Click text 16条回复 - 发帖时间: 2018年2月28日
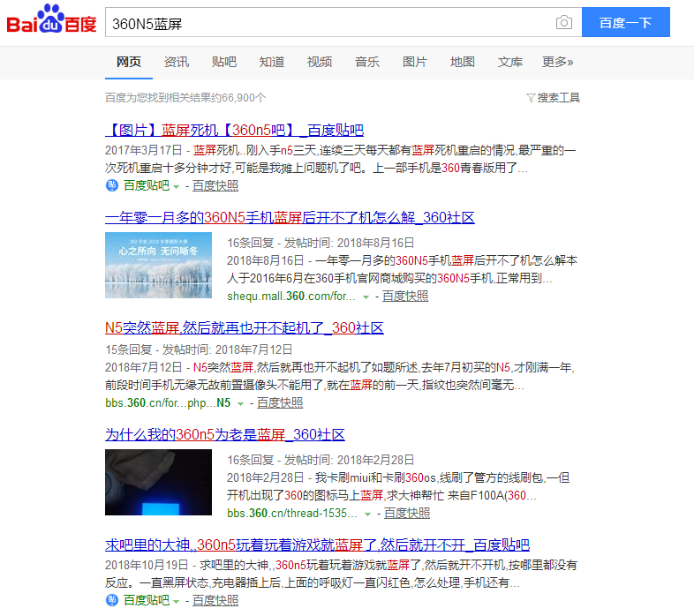 tap(321, 460)
